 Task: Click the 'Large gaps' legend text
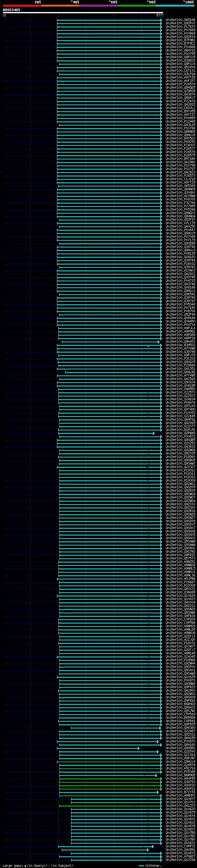click(x=13, y=866)
